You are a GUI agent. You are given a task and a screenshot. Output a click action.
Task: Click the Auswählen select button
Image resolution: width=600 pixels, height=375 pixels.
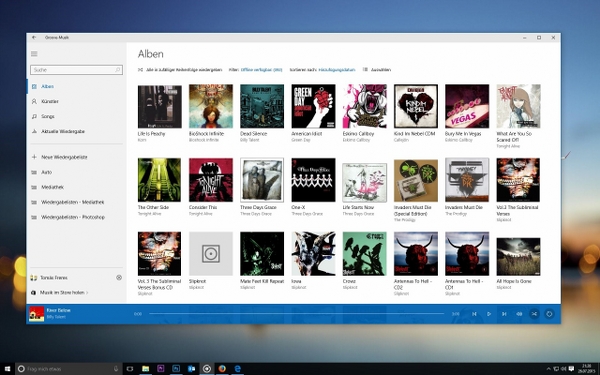click(x=377, y=70)
